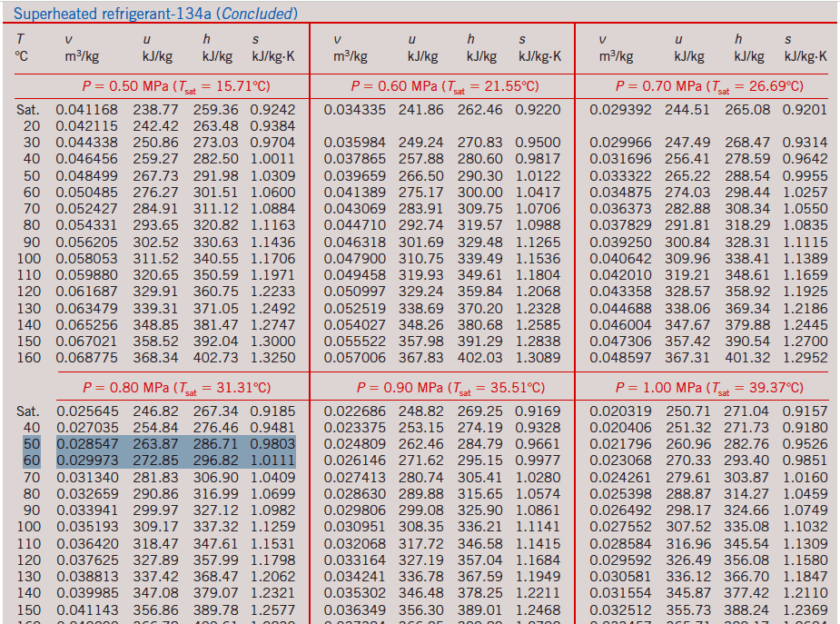This screenshot has height=624, width=840.
Task: Click enthalpy value 402.73 in 0.50 MPa table
Action: tap(216, 359)
